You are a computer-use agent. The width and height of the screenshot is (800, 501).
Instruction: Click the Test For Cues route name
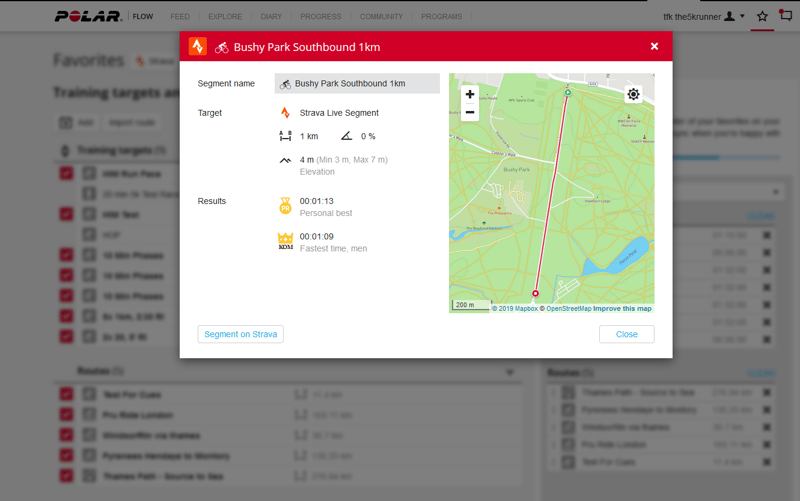[x=132, y=395]
